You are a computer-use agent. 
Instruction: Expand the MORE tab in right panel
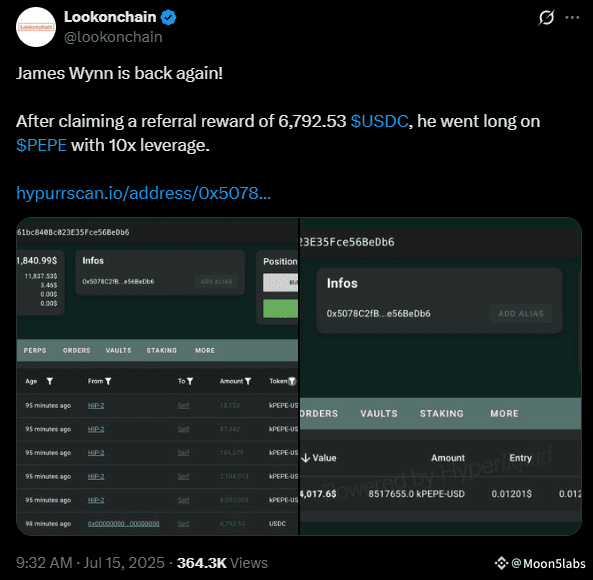pyautogui.click(x=505, y=414)
